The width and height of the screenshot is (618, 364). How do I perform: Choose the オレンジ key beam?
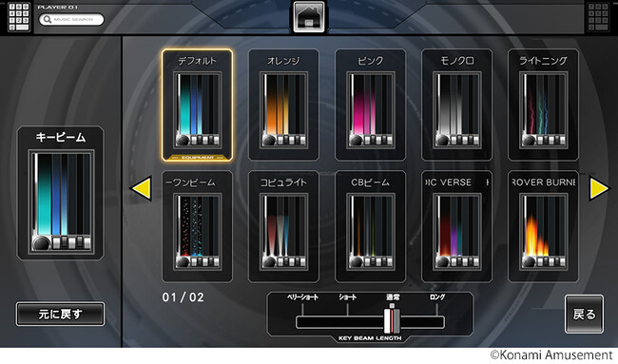click(x=283, y=105)
